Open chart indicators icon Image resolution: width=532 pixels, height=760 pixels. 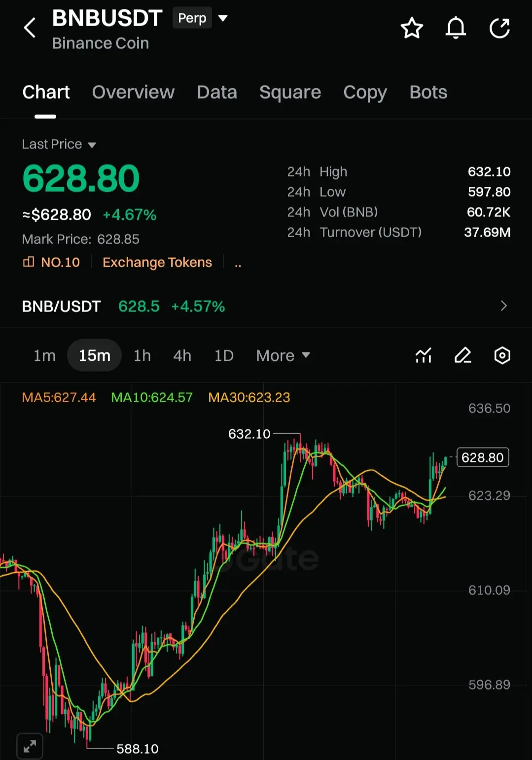[x=424, y=355]
